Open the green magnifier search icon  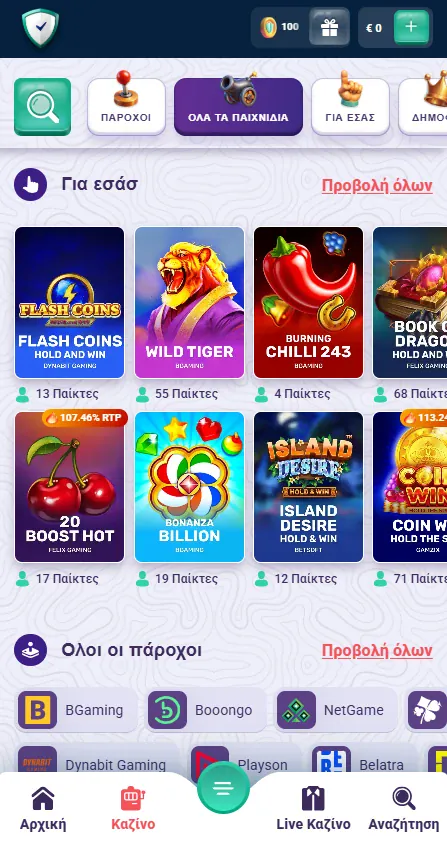click(x=43, y=107)
